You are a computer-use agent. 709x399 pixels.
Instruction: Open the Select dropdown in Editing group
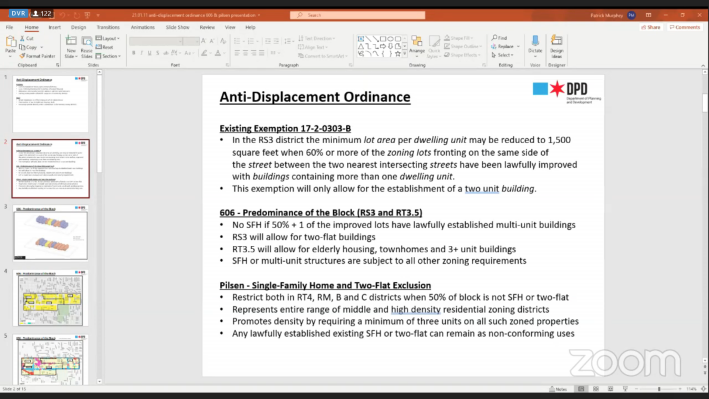pos(502,55)
